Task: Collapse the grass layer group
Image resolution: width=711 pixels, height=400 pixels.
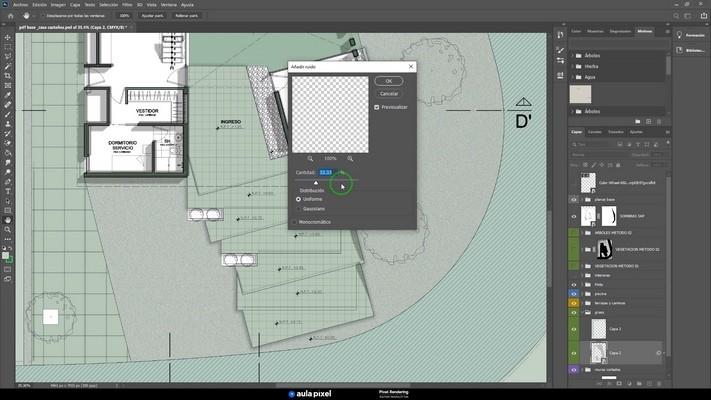Action: [x=582, y=312]
